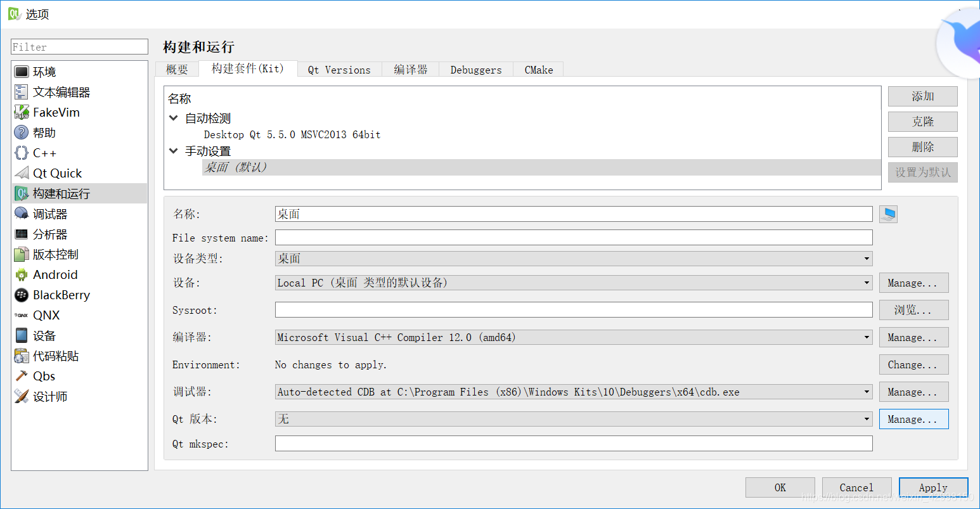This screenshot has height=509, width=980.
Task: Click the 名称 column header
Action: [179, 99]
